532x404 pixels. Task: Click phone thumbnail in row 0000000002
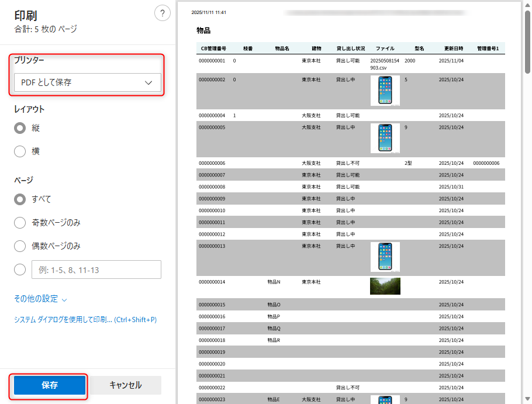[385, 91]
